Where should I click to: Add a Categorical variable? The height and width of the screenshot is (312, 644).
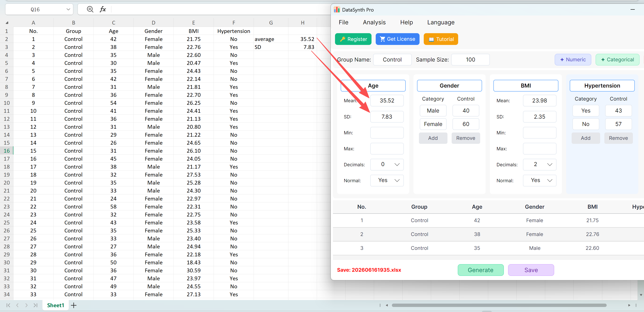[x=617, y=60]
